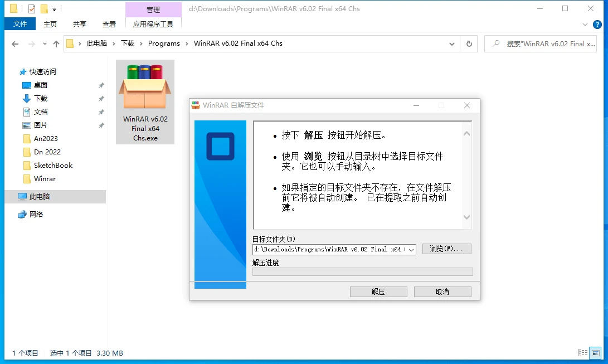Open recent locations dropdown arrow
608x364 pixels.
tap(45, 44)
